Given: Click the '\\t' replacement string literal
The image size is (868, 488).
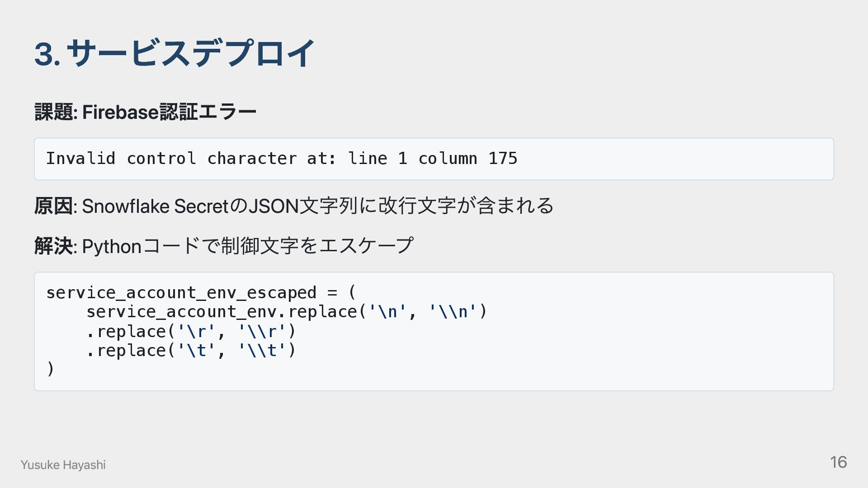Looking at the screenshot, I should [262, 351].
